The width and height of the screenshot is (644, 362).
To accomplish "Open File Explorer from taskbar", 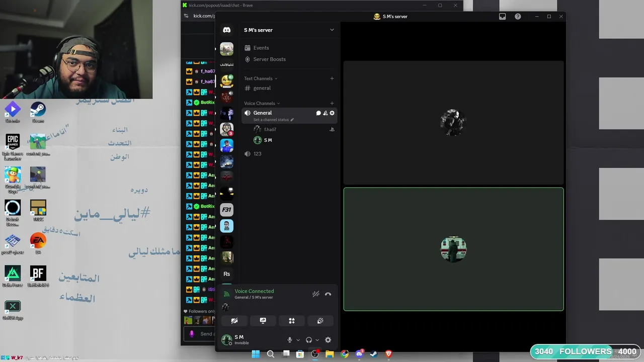I will 330,354.
